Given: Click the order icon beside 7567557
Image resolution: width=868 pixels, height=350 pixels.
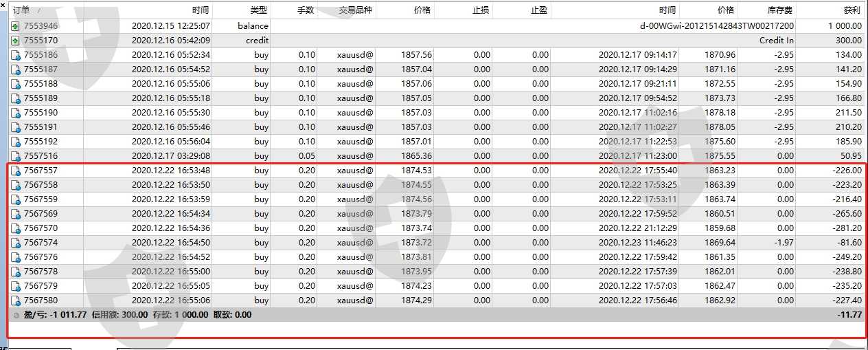Looking at the screenshot, I should tap(15, 171).
